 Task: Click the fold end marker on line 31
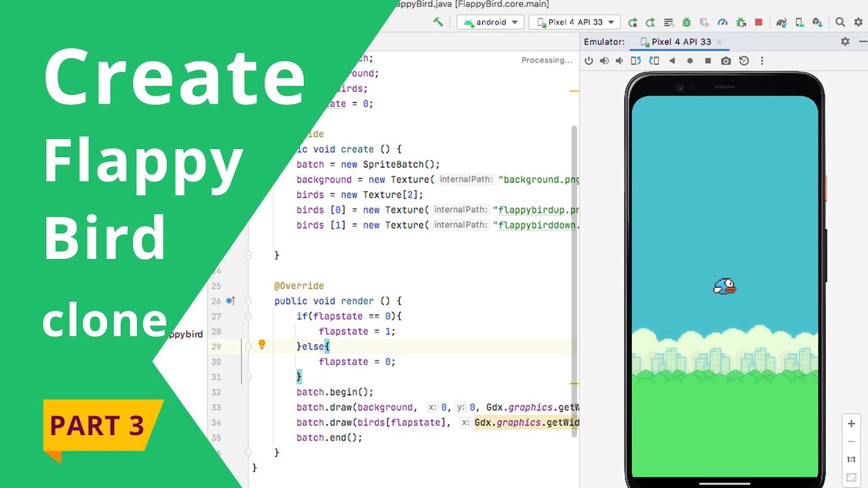[248, 376]
